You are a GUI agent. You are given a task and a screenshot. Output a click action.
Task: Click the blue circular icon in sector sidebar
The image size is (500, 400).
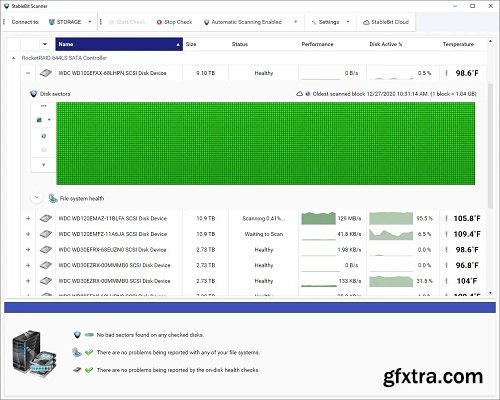click(x=44, y=136)
